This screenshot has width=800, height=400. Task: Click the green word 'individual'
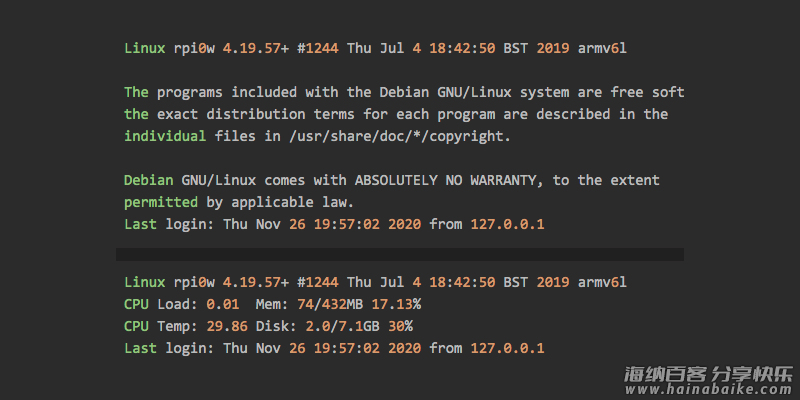165,136
